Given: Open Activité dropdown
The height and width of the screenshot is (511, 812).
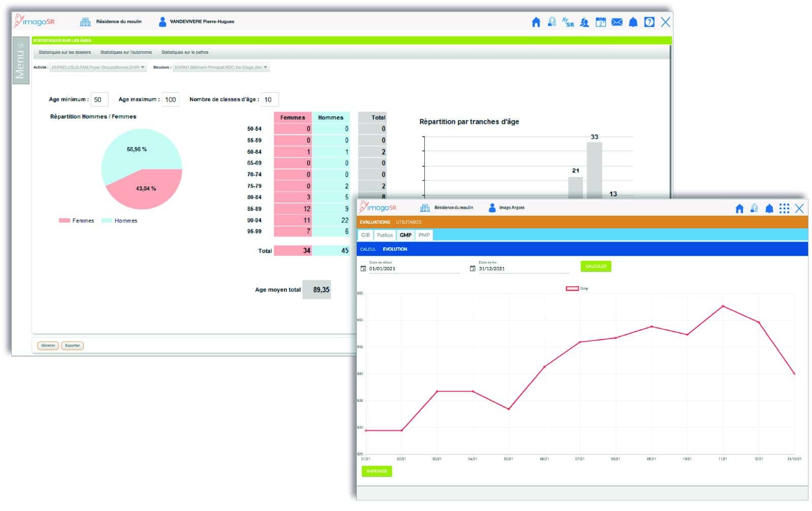Looking at the screenshot, I should [x=98, y=67].
